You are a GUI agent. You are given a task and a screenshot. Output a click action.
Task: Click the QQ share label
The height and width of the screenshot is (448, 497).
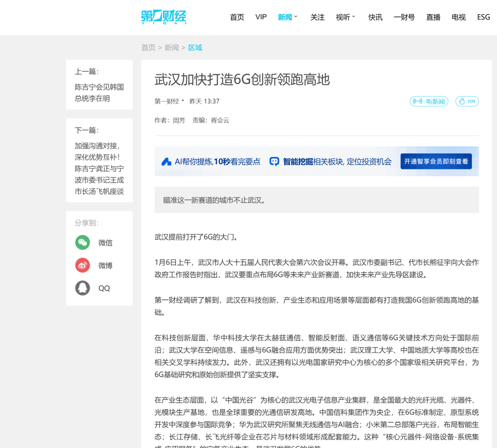(x=104, y=288)
